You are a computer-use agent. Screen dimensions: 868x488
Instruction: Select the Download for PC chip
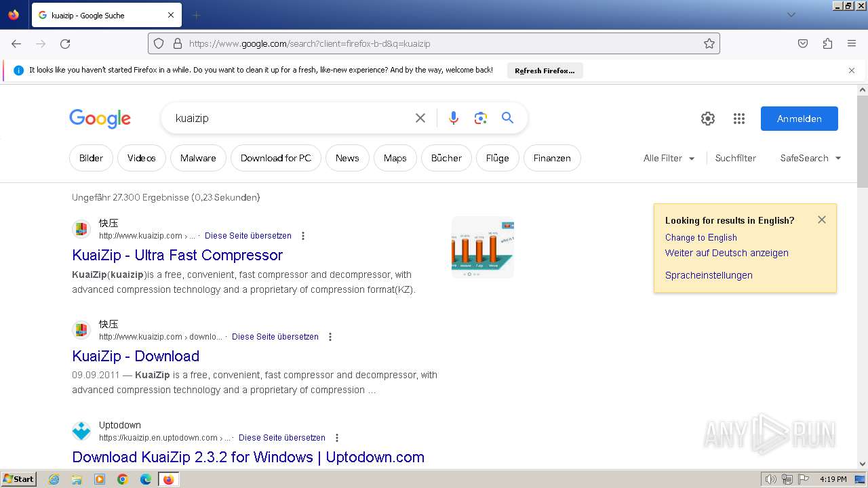click(x=276, y=158)
